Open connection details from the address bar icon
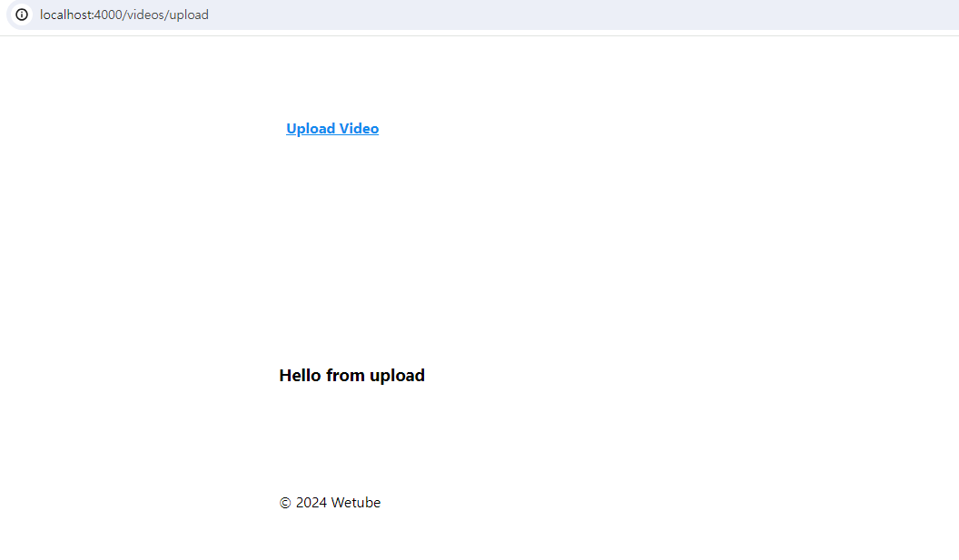This screenshot has height=560, width=959. pos(21,15)
